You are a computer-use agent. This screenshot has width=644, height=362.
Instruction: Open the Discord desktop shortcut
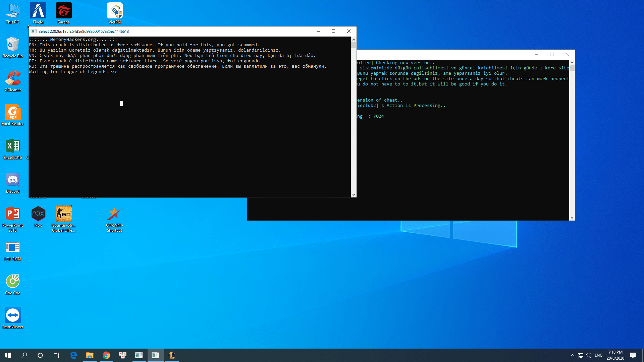(x=13, y=183)
